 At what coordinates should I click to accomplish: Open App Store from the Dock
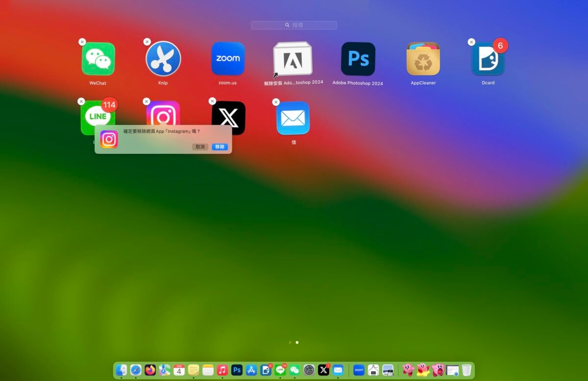click(x=251, y=370)
